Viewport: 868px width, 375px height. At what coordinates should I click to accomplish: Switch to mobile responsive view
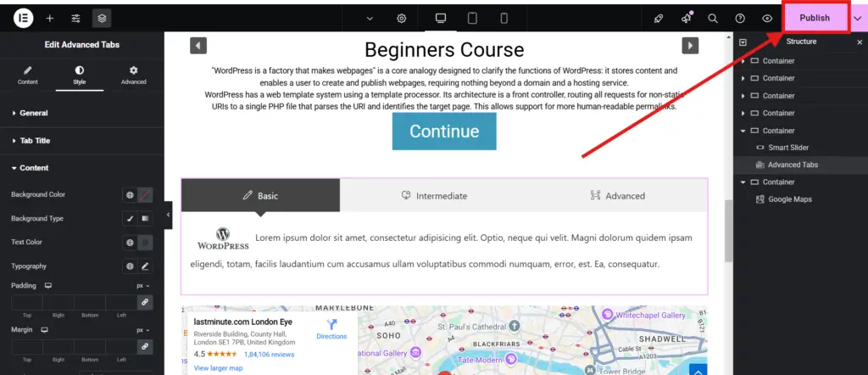pyautogui.click(x=504, y=19)
